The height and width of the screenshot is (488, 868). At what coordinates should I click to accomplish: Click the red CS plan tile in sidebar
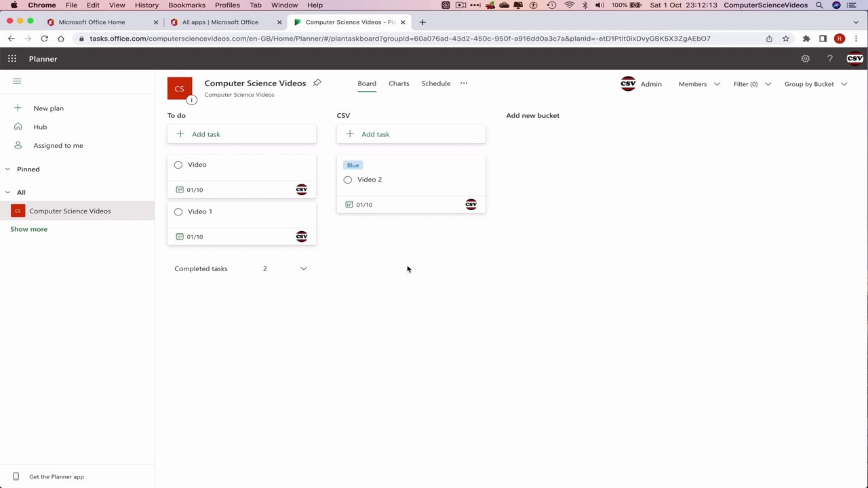point(18,211)
